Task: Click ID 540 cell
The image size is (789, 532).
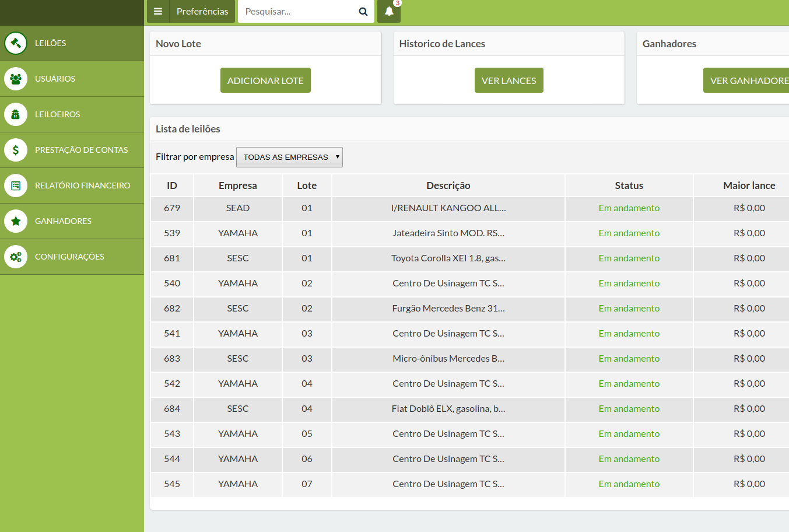Action: 172,283
